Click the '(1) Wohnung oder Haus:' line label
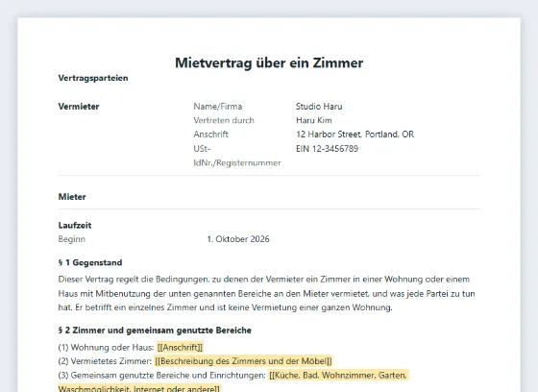Viewport: 538px width, 392px height. coord(106,348)
